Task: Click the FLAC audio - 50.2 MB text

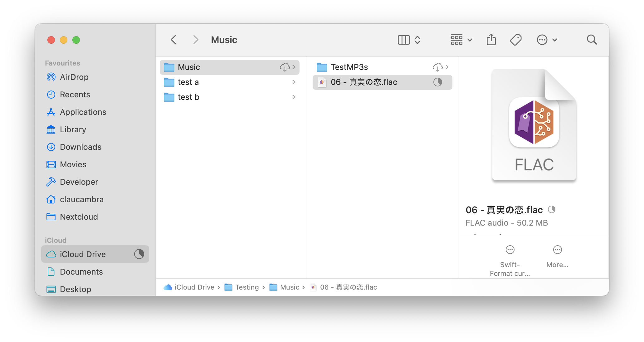Action: [x=507, y=223]
